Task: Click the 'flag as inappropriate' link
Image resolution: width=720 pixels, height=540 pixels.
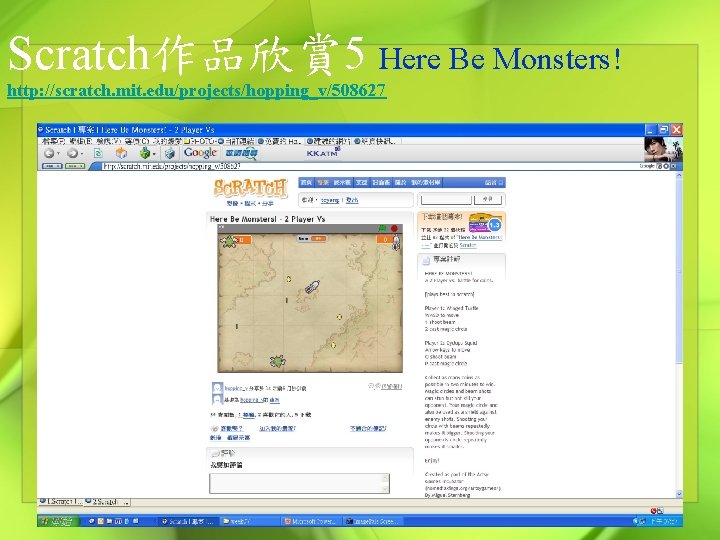Action: coord(368,428)
